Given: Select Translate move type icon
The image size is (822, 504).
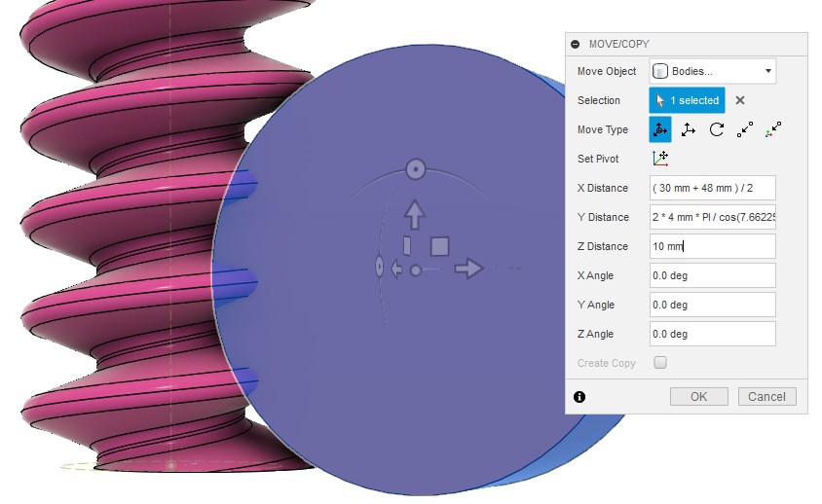Looking at the screenshot, I should (x=689, y=129).
